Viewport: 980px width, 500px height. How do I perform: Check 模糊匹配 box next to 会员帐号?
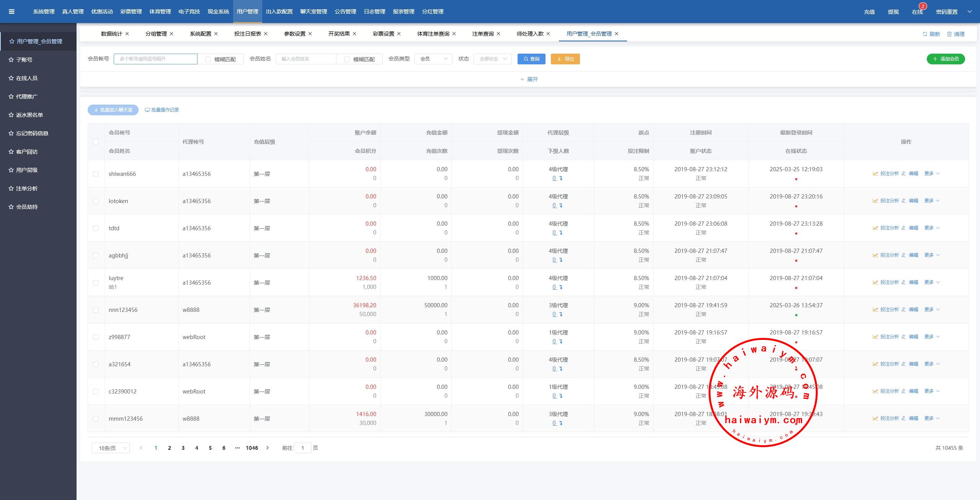(208, 59)
